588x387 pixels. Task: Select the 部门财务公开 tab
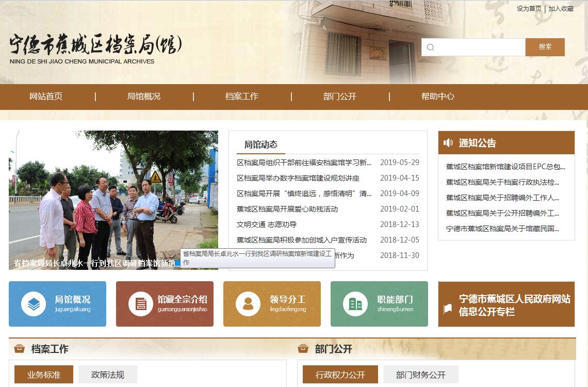[420, 375]
